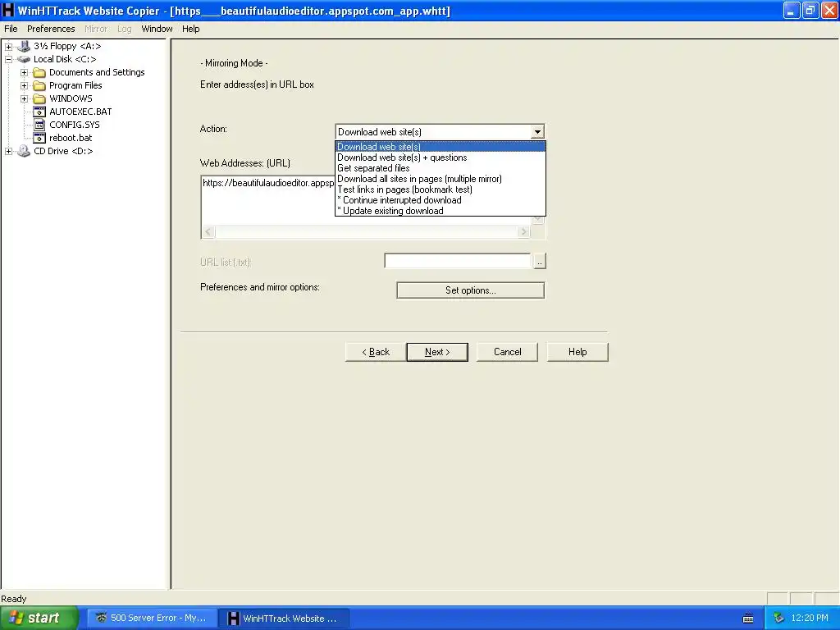Open the Window menu
The height and width of the screenshot is (630, 840).
coord(157,29)
